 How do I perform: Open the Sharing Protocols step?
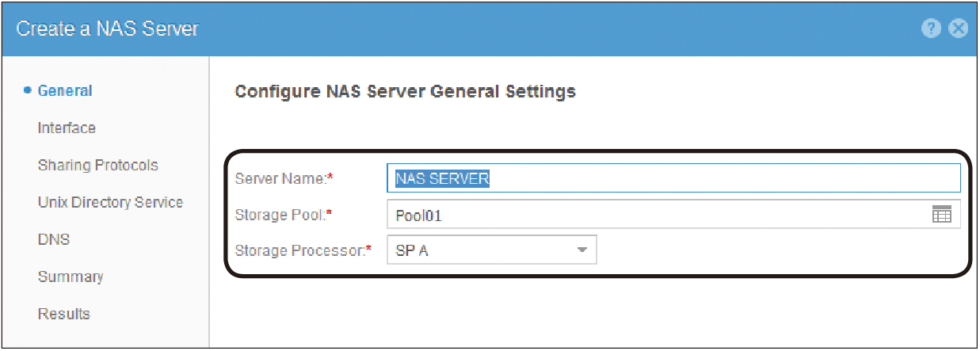point(97,166)
